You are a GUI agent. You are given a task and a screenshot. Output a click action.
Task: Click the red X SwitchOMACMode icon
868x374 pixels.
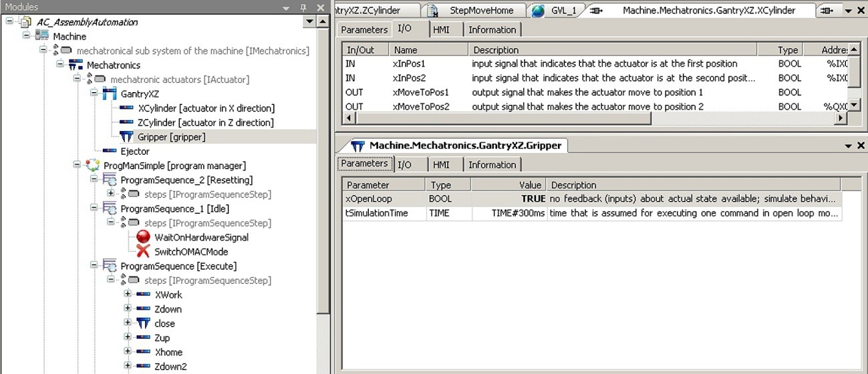coord(143,252)
